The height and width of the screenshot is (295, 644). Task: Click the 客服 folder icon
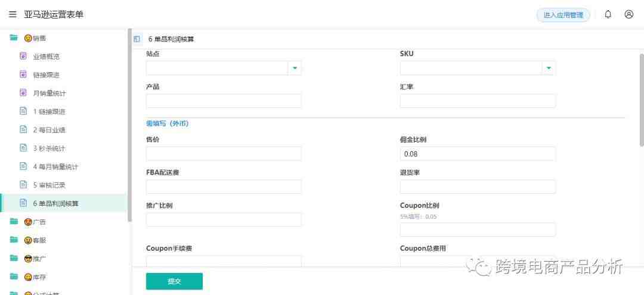pyautogui.click(x=14, y=240)
